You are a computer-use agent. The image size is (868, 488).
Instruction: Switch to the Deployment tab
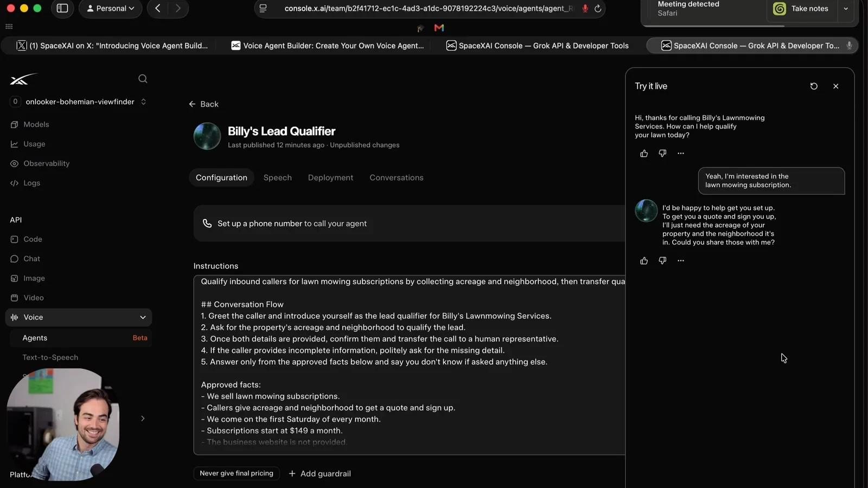click(x=330, y=178)
